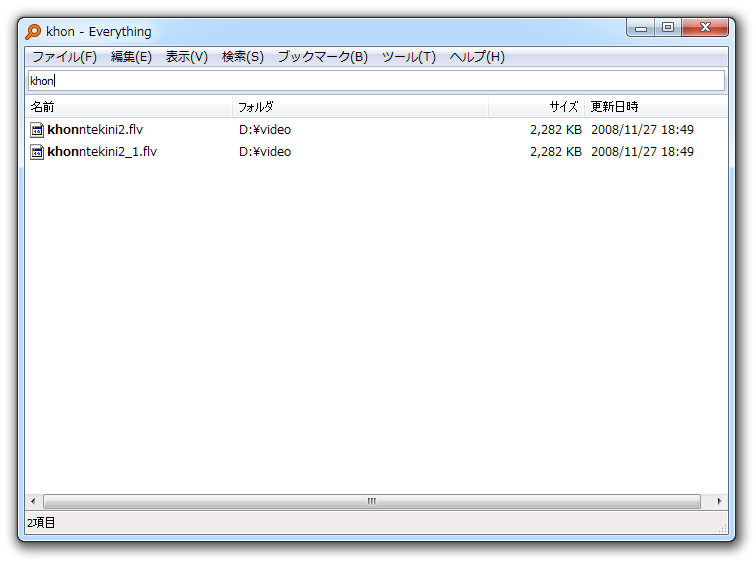This screenshot has height=563, width=756.
Task: Open the ツール(T) menu
Action: click(x=408, y=57)
